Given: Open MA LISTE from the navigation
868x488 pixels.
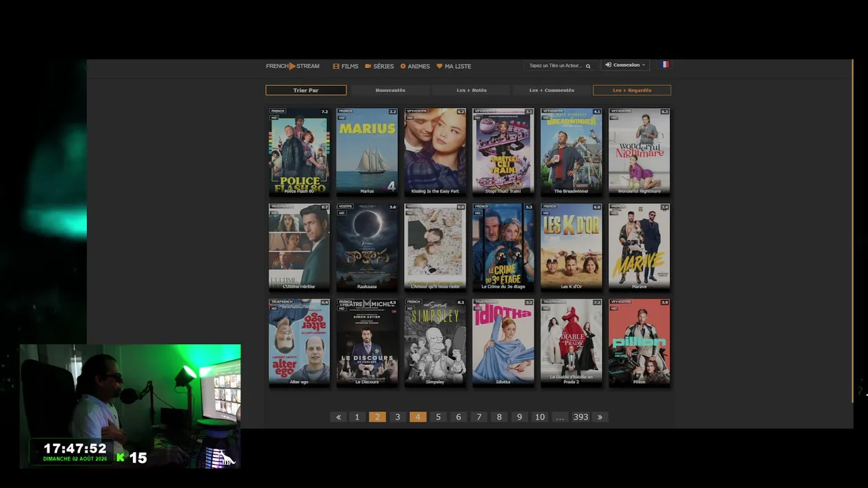Looking at the screenshot, I should coord(454,66).
